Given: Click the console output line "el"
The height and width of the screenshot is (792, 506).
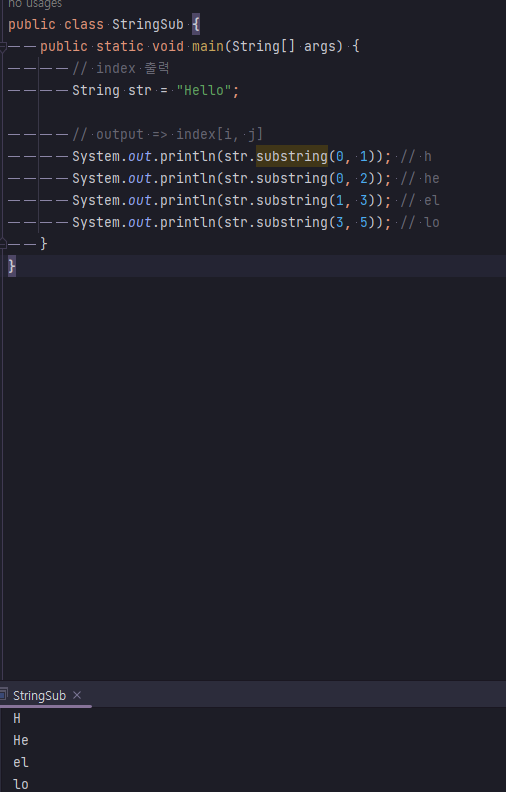Looking at the screenshot, I should point(21,762).
